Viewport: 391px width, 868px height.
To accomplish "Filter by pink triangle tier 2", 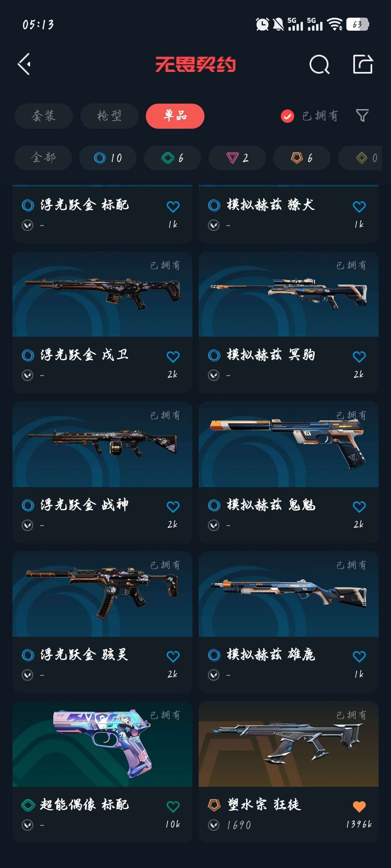I will click(237, 158).
